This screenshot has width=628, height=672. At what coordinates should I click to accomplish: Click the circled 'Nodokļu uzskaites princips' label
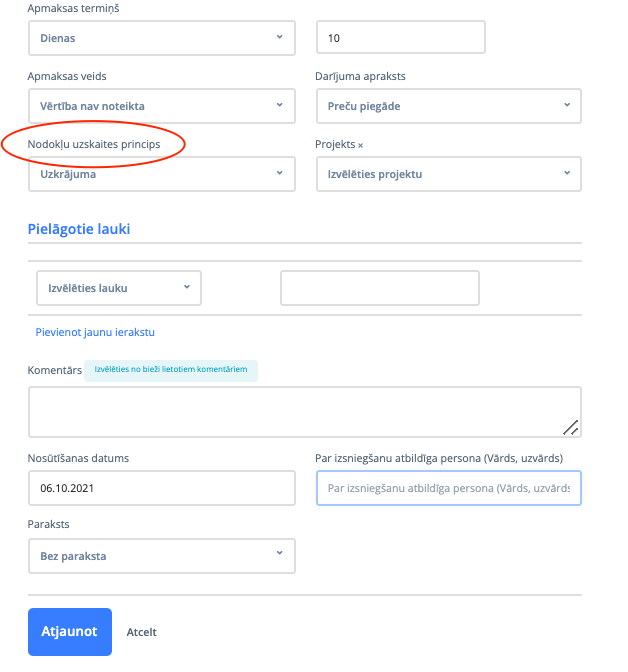94,145
